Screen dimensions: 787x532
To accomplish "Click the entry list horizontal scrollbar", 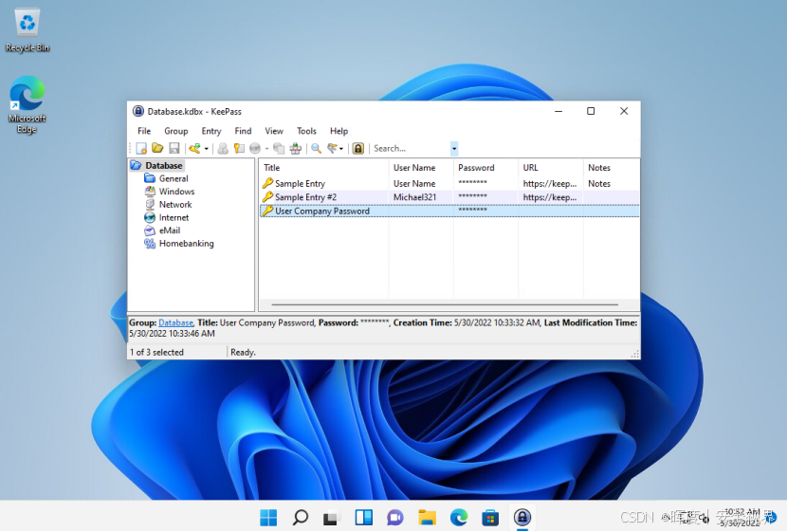I will [445, 304].
